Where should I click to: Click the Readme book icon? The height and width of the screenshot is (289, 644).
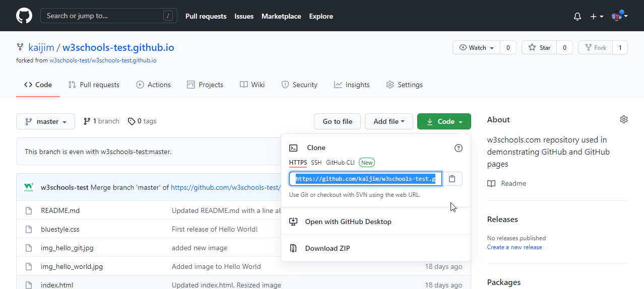491,184
